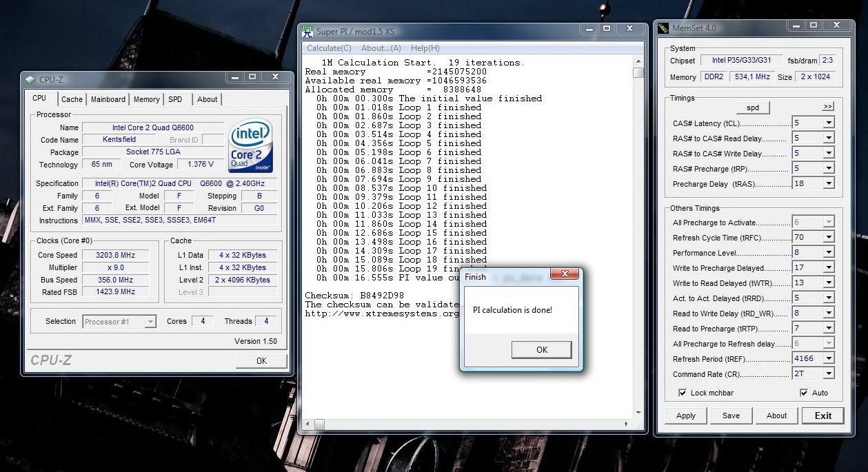Open the Calculate(C) menu in Super PI
Screen dimensions: 868x472
click(329, 48)
